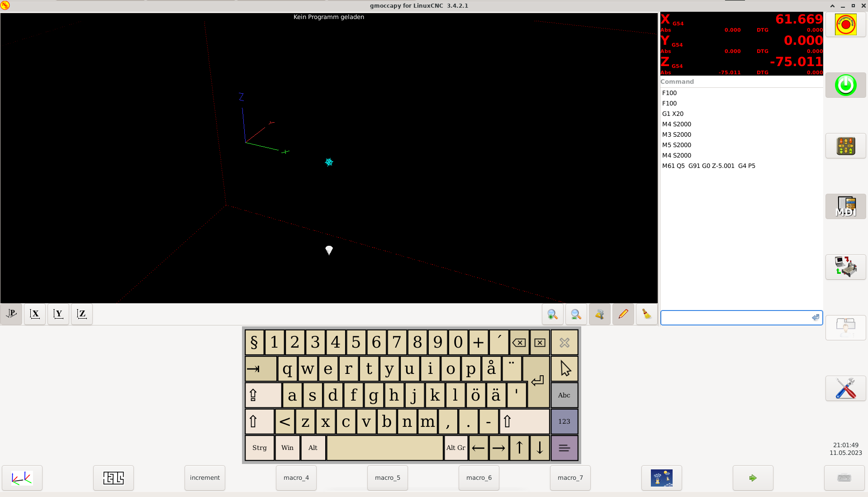Toggle the green machine power button
The width and height of the screenshot is (868, 497).
pos(845,85)
